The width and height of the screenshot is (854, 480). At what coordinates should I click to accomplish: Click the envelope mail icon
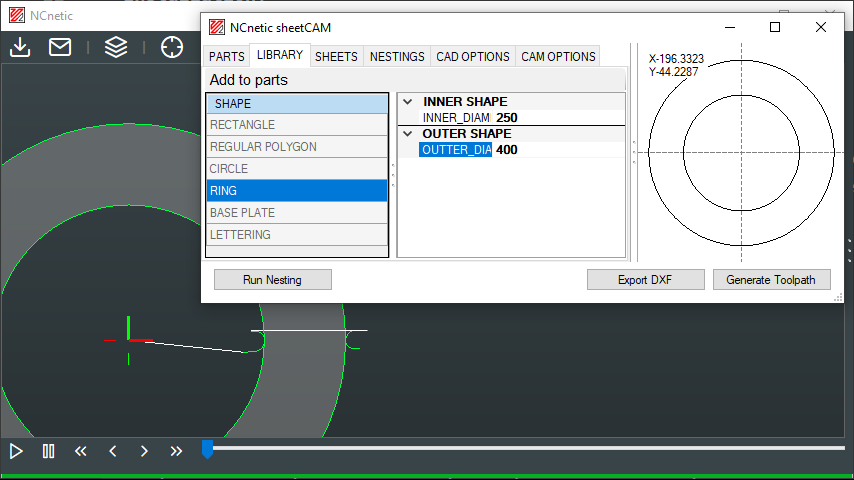(60, 47)
